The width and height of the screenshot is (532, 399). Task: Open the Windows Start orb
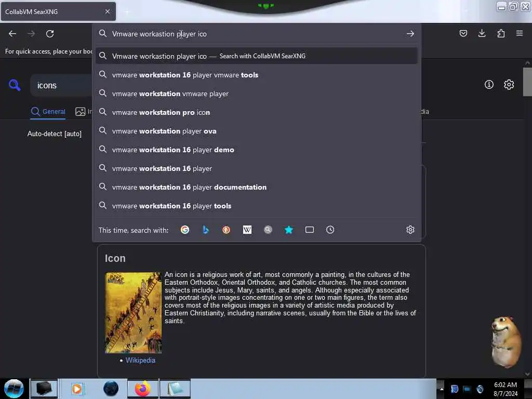14,389
